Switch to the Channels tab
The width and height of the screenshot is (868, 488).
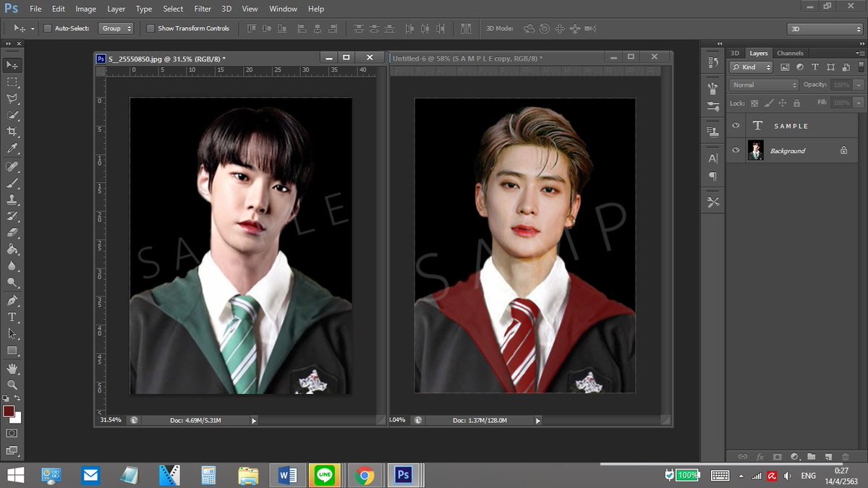tap(790, 53)
